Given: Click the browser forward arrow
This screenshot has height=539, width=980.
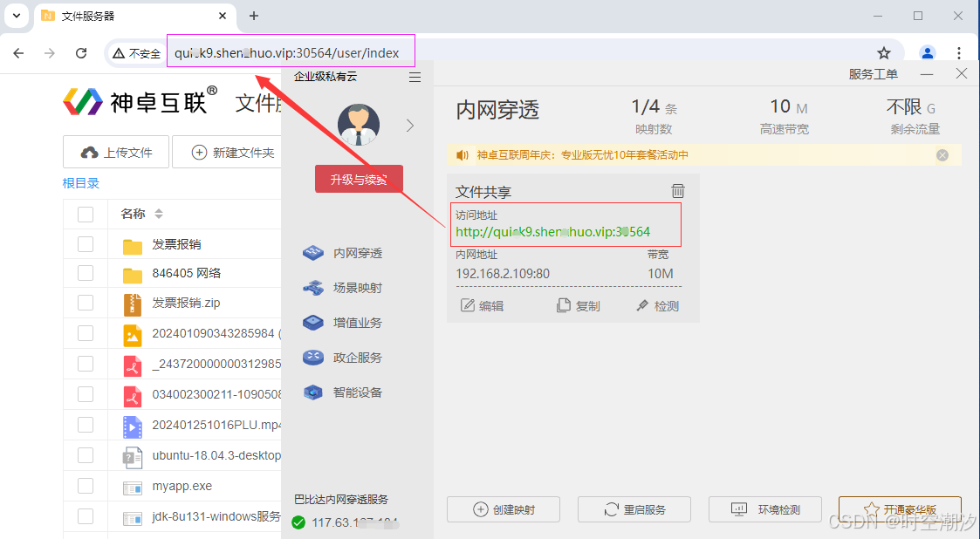Looking at the screenshot, I should click(x=50, y=53).
